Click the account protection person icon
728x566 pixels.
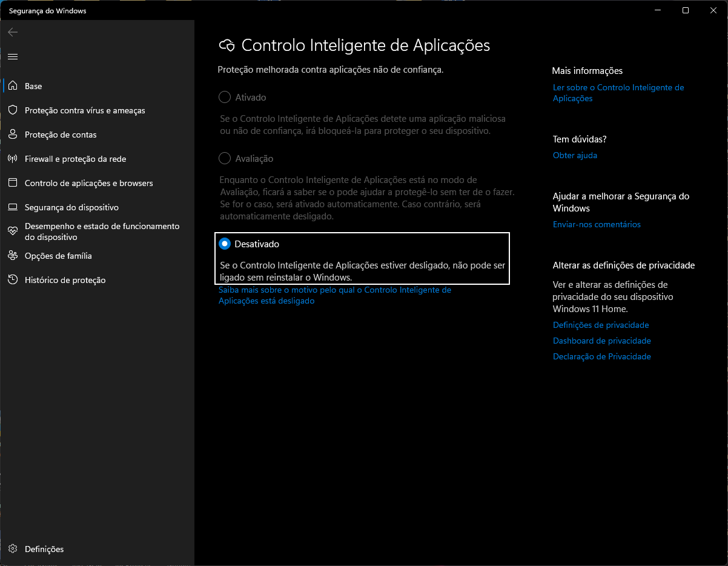click(x=13, y=135)
